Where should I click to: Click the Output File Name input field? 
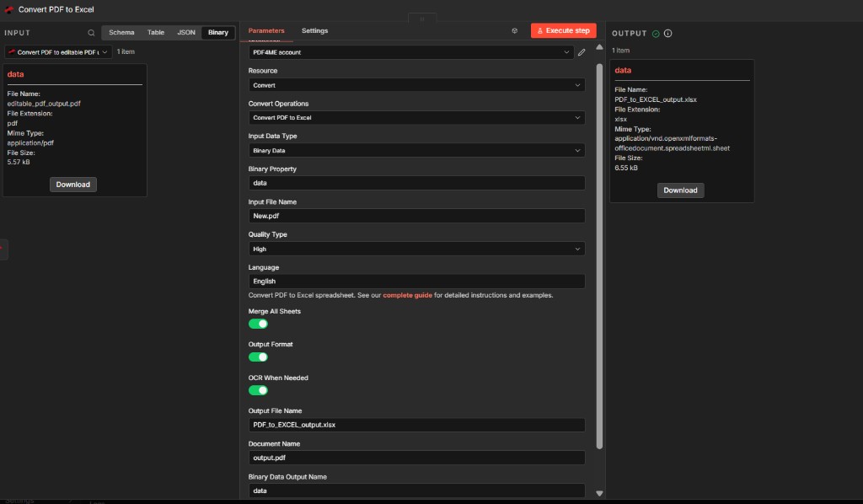[x=416, y=425]
